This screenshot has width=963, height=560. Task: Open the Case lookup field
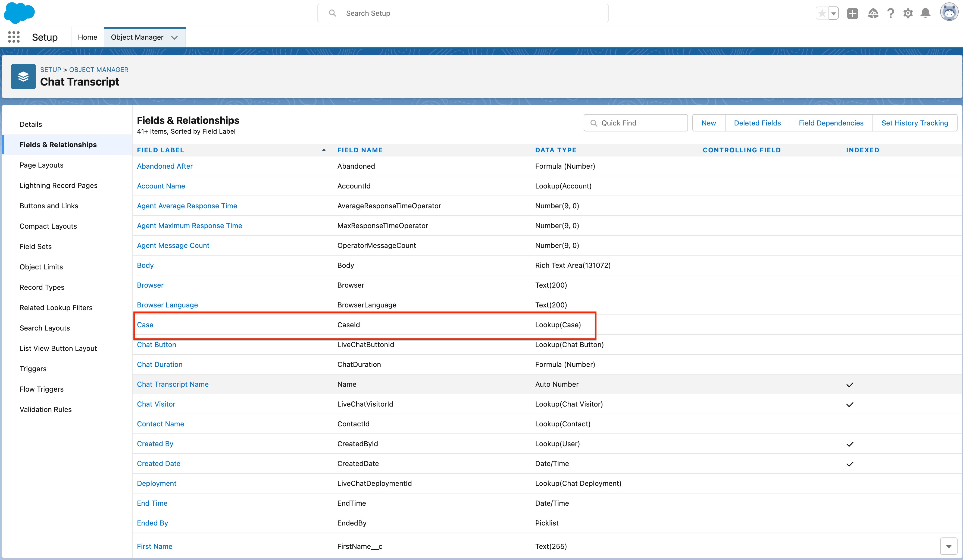click(145, 325)
